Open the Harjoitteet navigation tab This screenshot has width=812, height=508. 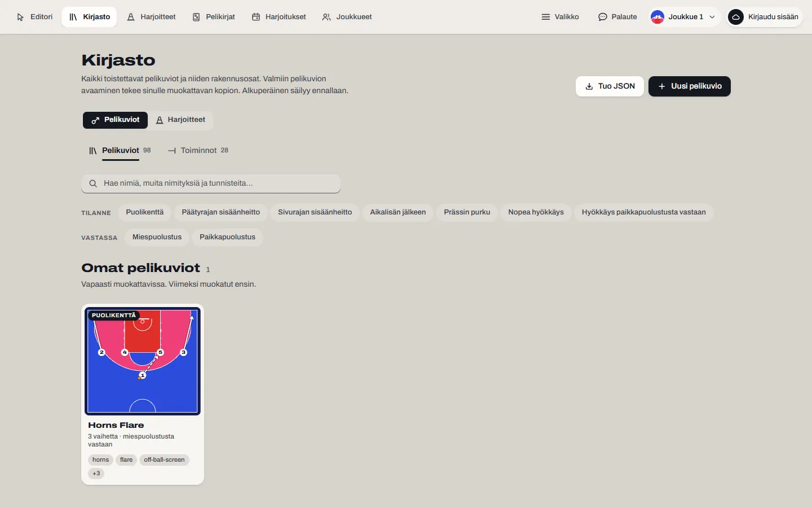tap(151, 17)
